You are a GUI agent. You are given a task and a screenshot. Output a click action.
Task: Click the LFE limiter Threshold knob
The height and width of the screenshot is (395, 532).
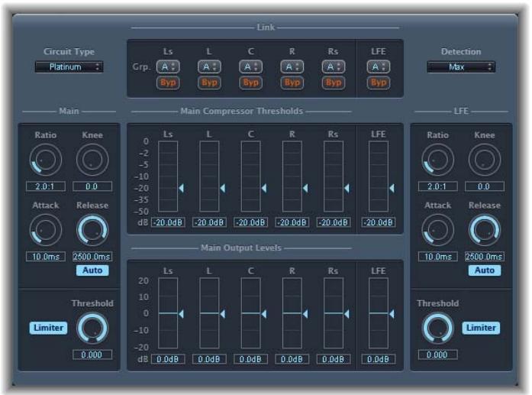437,328
